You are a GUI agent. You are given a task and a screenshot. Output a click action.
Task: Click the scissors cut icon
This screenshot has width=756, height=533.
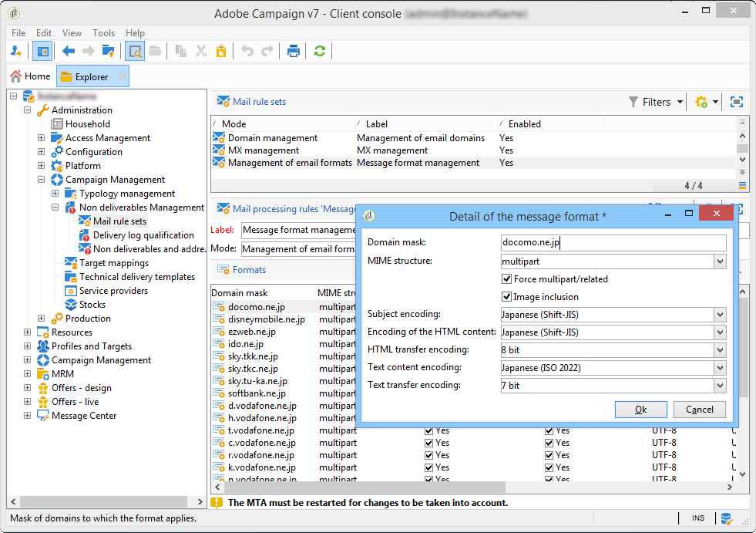point(201,51)
